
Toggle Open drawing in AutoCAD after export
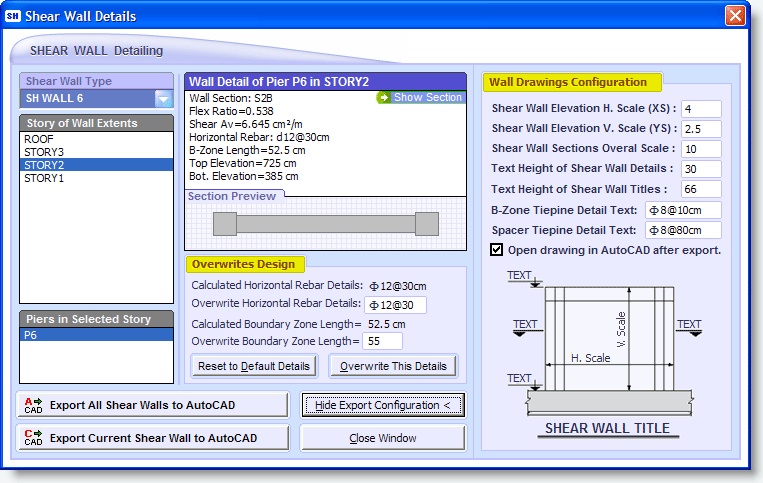point(497,250)
